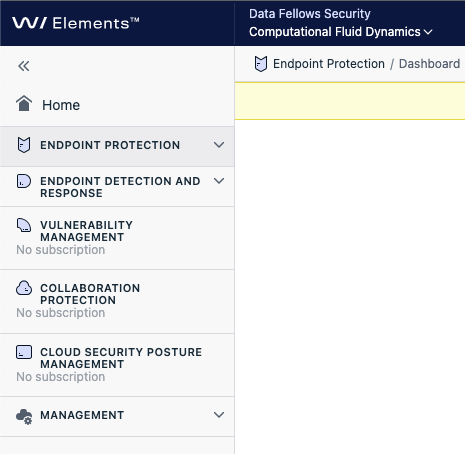Click Management cloud-gear icon
Screen dimensions: 465x454
point(24,416)
